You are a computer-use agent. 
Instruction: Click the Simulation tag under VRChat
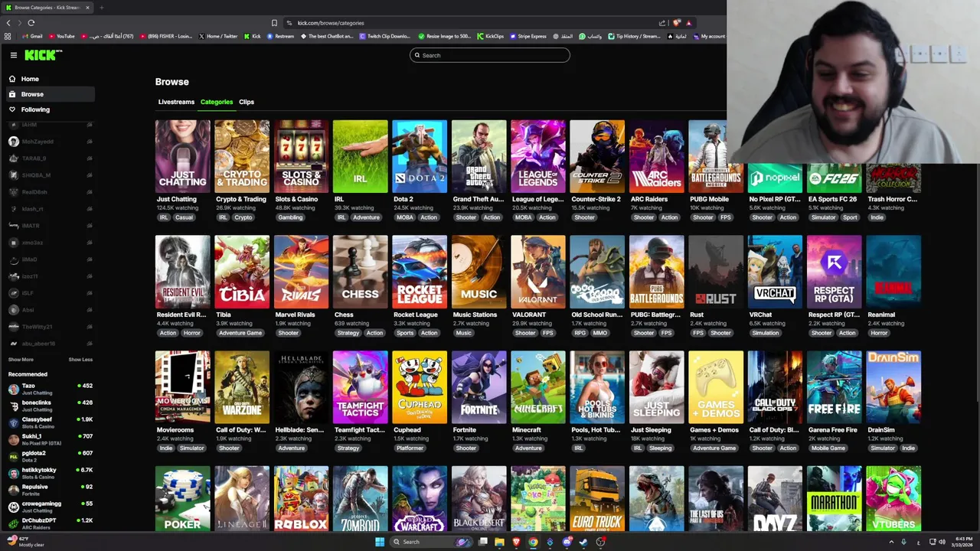tap(766, 333)
